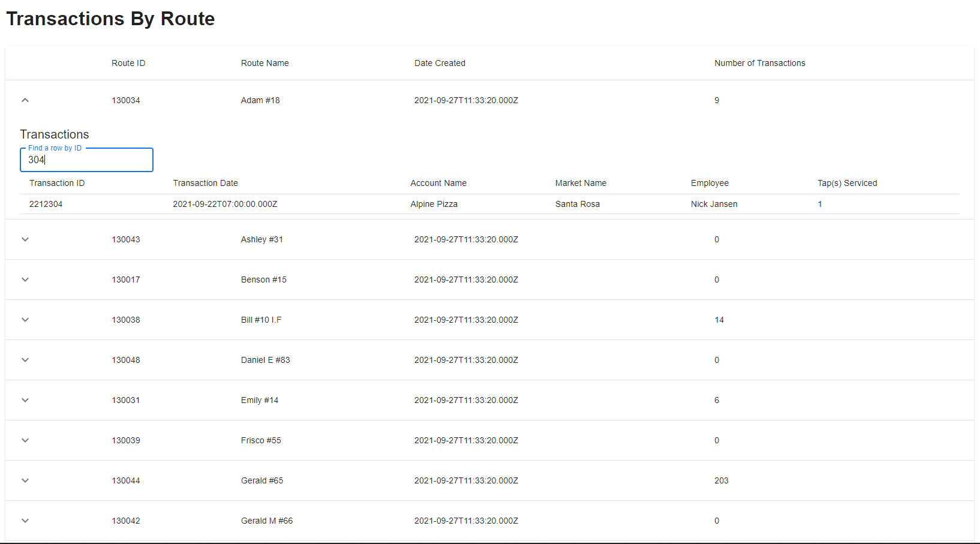Click the Number of Transactions column header
980x544 pixels.
[x=759, y=63]
